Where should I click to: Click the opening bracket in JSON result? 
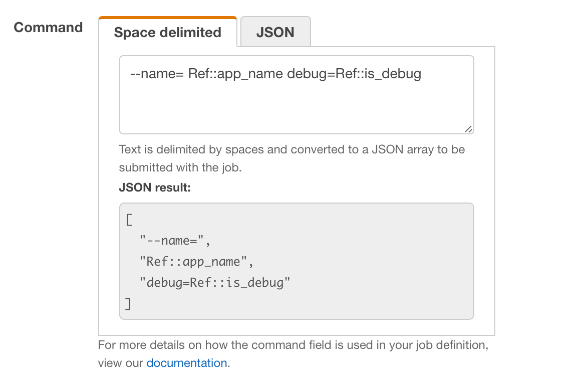(129, 220)
